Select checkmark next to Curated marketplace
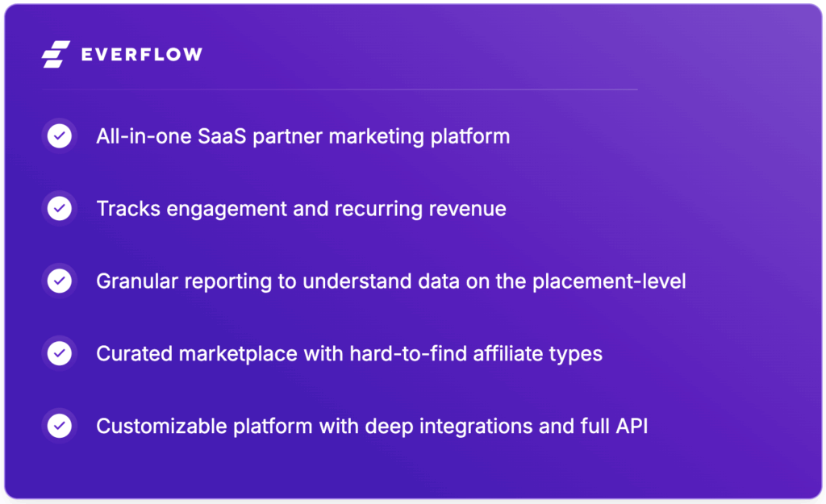Viewport: 826px width, 504px height. click(59, 353)
